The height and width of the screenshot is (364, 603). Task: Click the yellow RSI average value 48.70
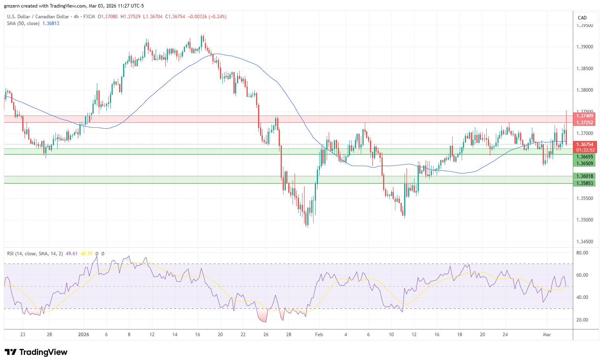(86, 254)
